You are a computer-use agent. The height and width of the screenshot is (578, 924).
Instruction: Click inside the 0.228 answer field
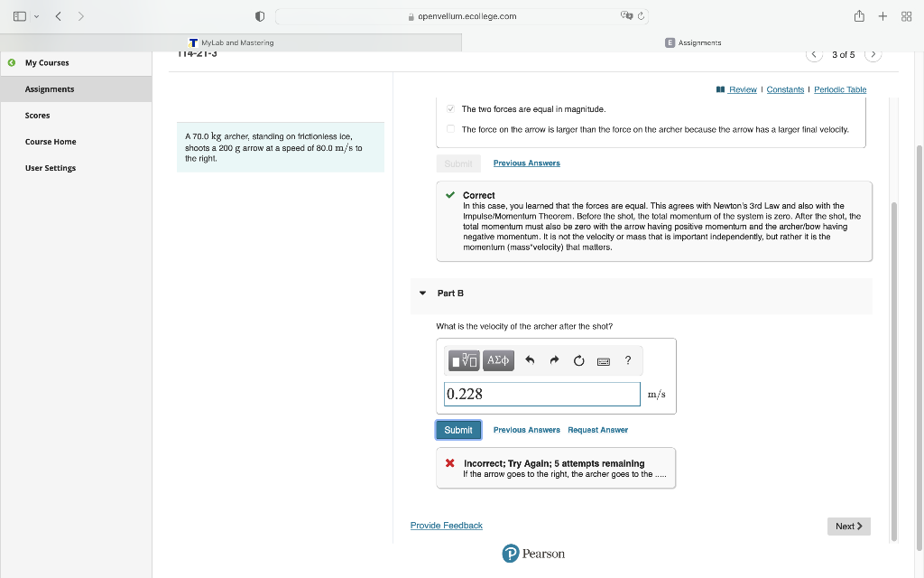(x=541, y=393)
